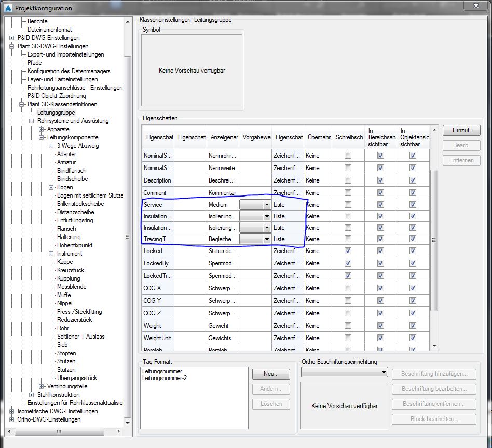492x448 pixels.
Task: Select Leitungsnummer-2 in Tag-Format list
Action: [165, 378]
